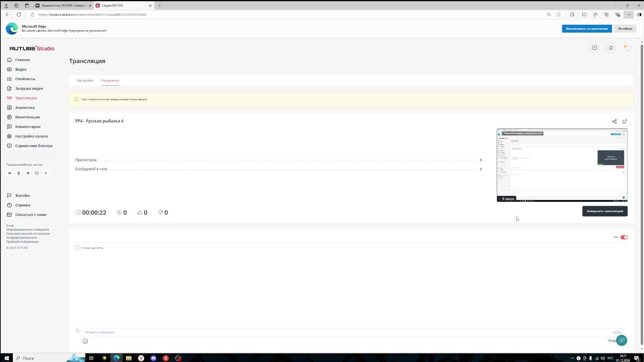Click the Не сейчас button
The width and height of the screenshot is (644, 362).
pyautogui.click(x=625, y=29)
